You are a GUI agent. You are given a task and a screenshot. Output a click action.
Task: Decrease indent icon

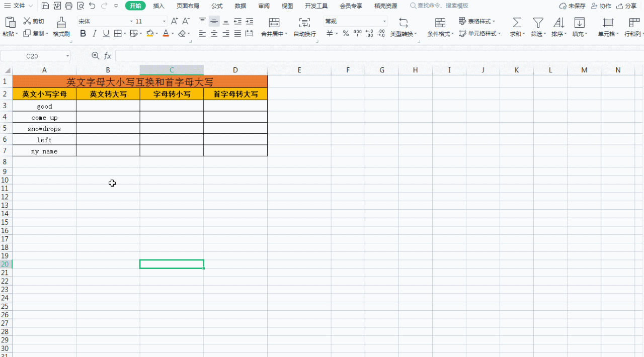(237, 21)
